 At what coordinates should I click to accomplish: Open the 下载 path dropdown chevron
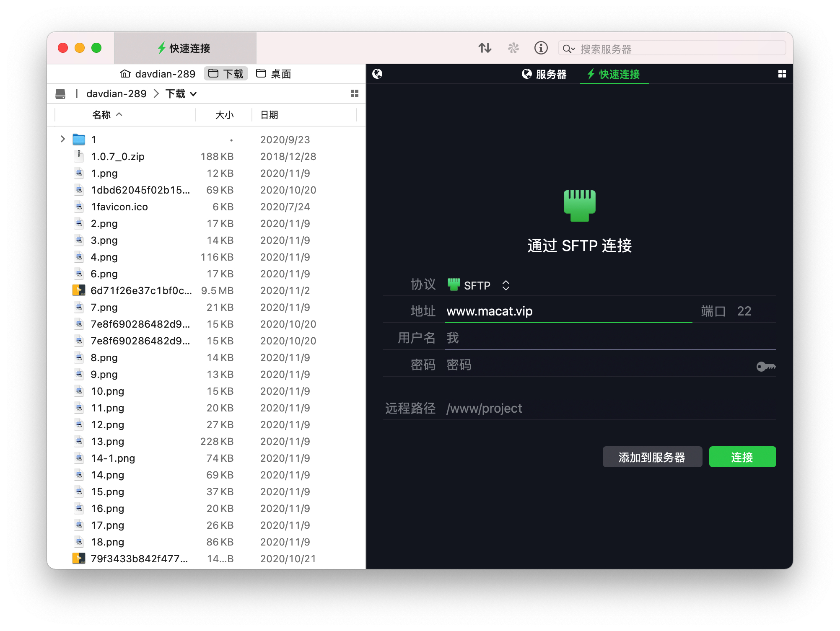[194, 94]
